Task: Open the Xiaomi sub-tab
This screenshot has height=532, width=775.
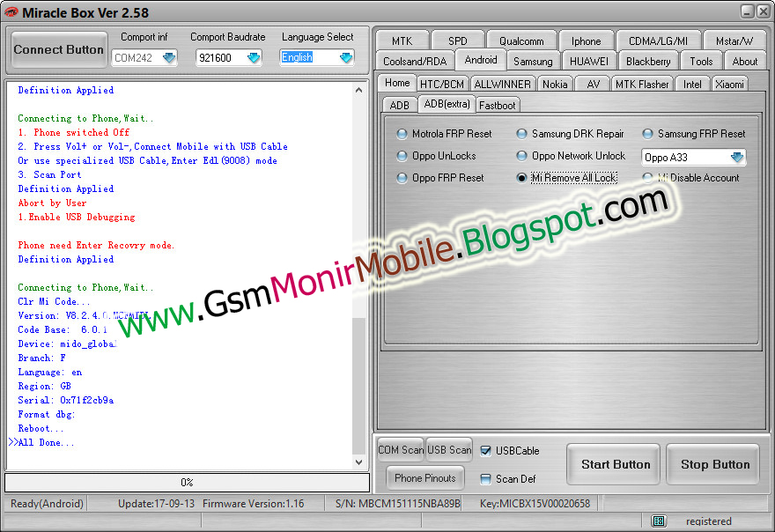Action: pyautogui.click(x=729, y=84)
